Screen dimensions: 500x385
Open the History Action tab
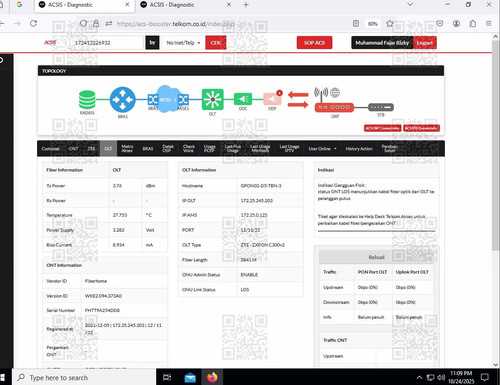[x=359, y=149]
